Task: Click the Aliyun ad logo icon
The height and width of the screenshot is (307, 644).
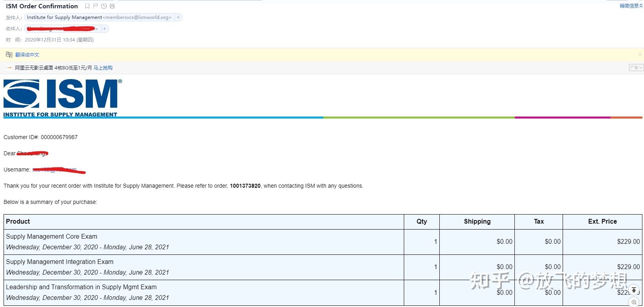Action: 9,68
